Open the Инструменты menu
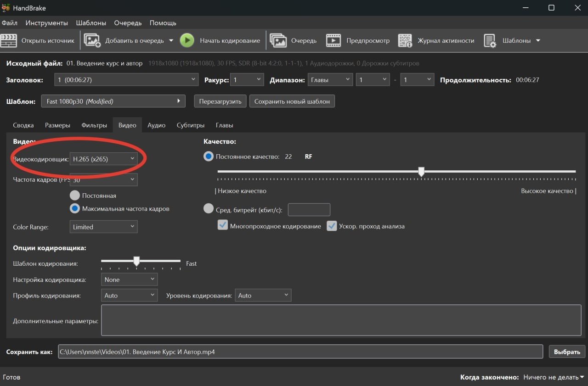This screenshot has height=386, width=588. tap(47, 23)
